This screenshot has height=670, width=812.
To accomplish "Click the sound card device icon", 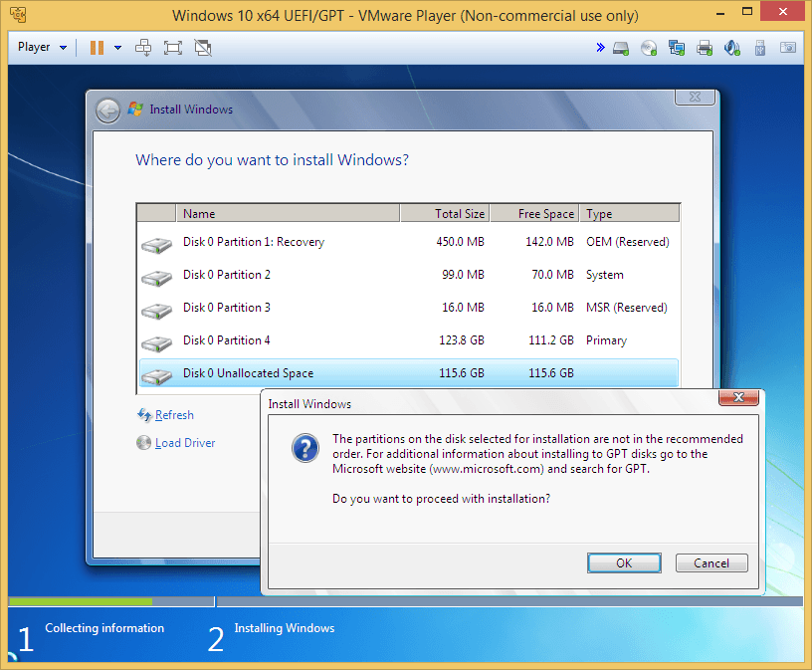I will coord(731,47).
